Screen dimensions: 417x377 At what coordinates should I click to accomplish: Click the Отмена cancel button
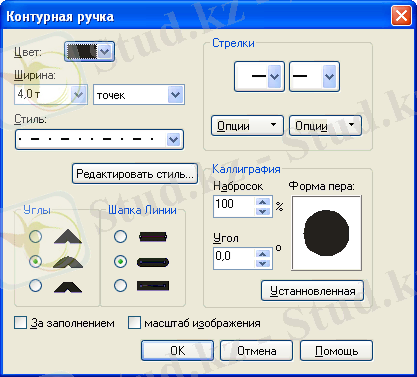point(257,351)
